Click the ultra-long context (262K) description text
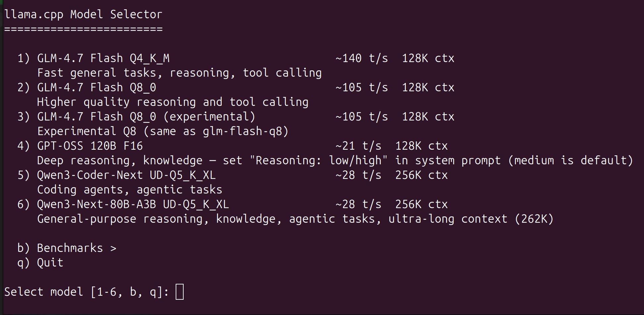 [471, 219]
